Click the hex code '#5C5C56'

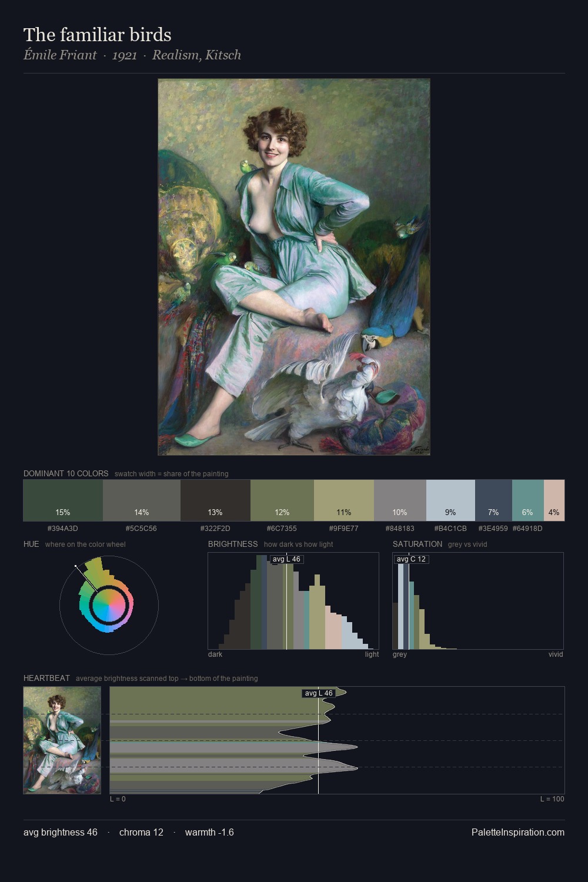[141, 528]
